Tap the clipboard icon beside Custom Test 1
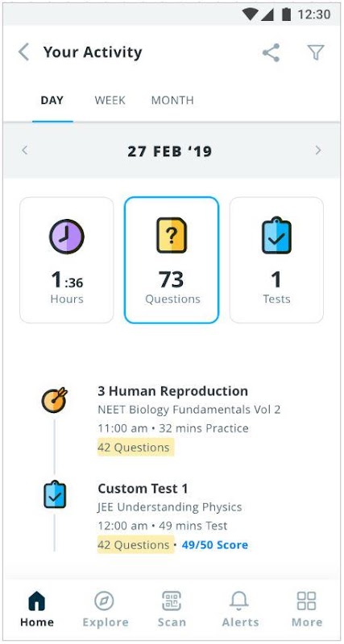Screen dimensions: 344x644 tap(55, 494)
